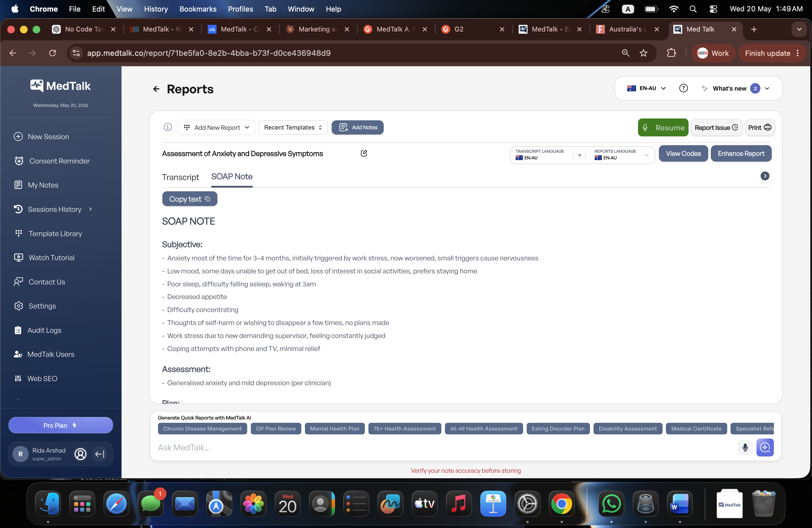Open Chrome tab list dropdown arrow
Image resolution: width=812 pixels, height=528 pixels.
click(x=799, y=29)
